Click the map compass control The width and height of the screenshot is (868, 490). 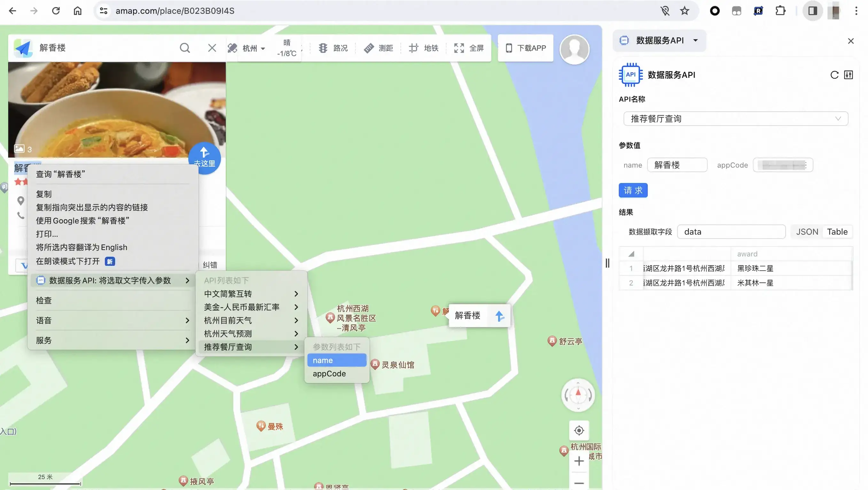coord(578,395)
